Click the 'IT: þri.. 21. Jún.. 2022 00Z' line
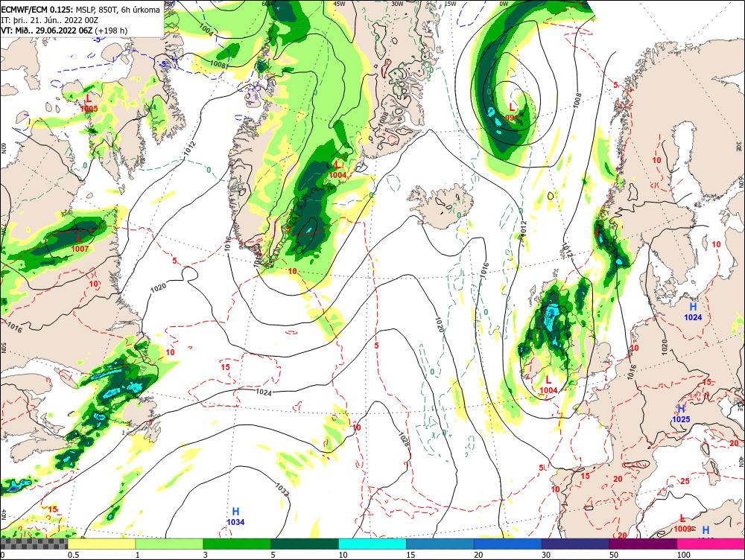The height and width of the screenshot is (560, 745). (50, 20)
